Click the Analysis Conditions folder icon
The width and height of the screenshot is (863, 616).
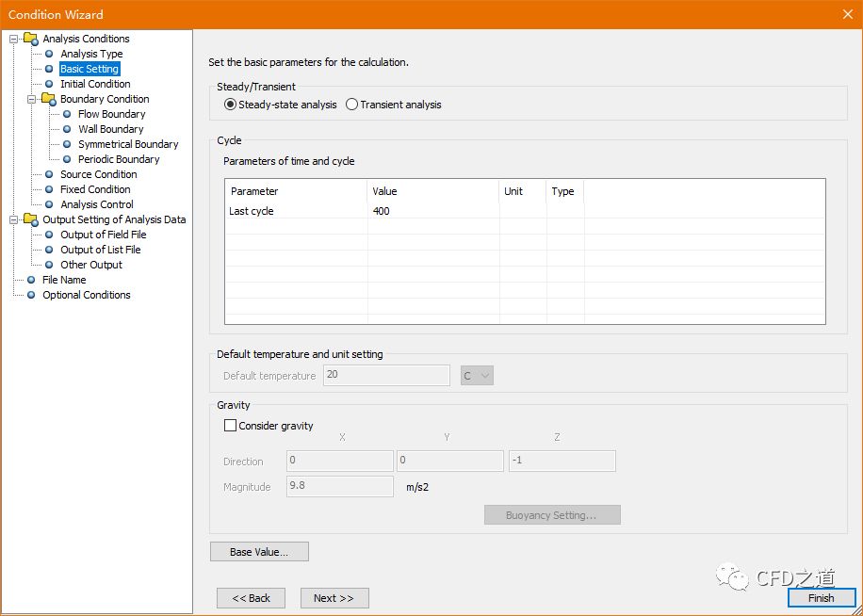point(31,39)
